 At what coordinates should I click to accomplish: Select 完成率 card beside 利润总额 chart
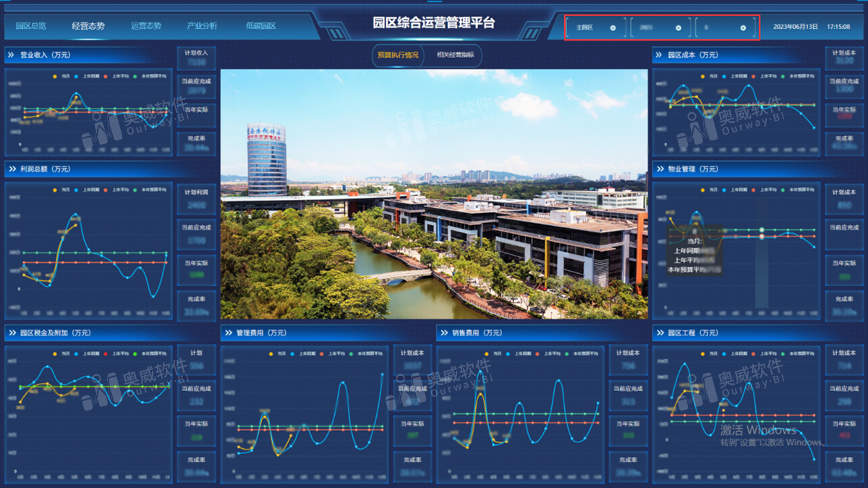click(x=196, y=305)
